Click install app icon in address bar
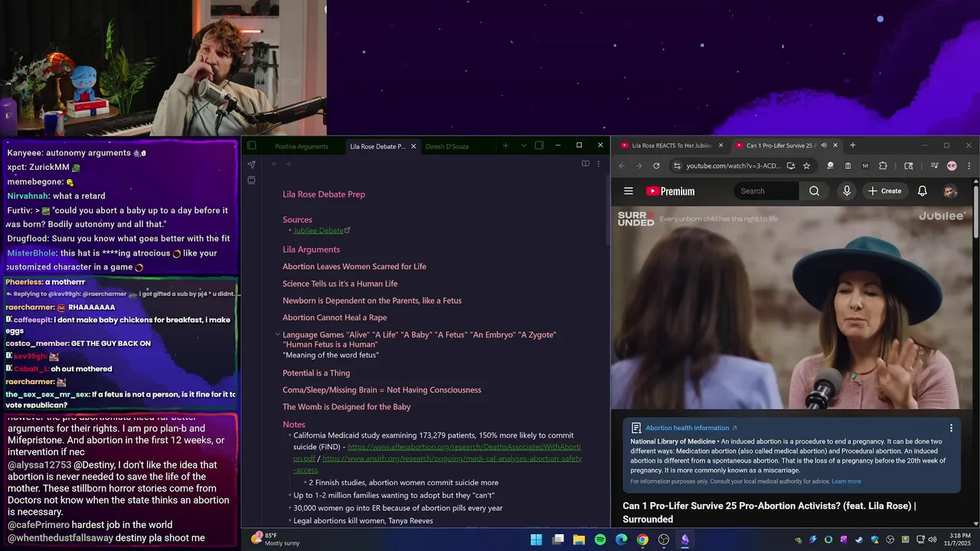The image size is (980, 551). click(x=791, y=165)
